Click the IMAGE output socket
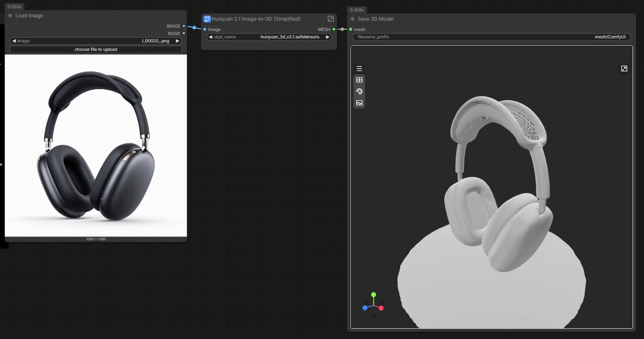This screenshot has height=339, width=644. tap(184, 26)
